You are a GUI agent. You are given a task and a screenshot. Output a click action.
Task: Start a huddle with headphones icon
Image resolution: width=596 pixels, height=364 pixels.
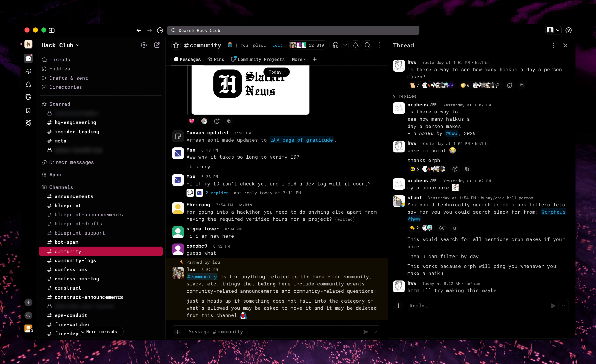[336, 45]
